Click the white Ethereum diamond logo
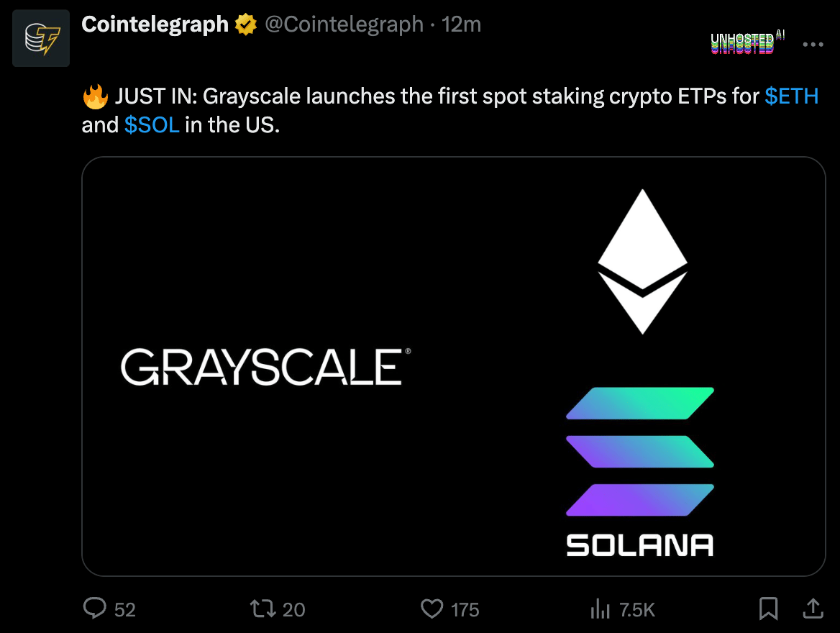The image size is (840, 633). 642,261
